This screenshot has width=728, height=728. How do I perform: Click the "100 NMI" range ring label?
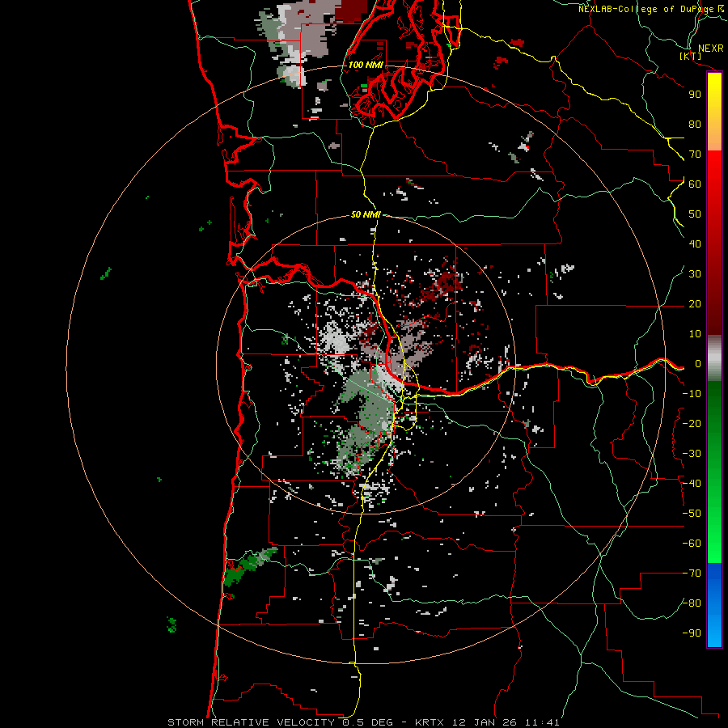click(x=366, y=65)
